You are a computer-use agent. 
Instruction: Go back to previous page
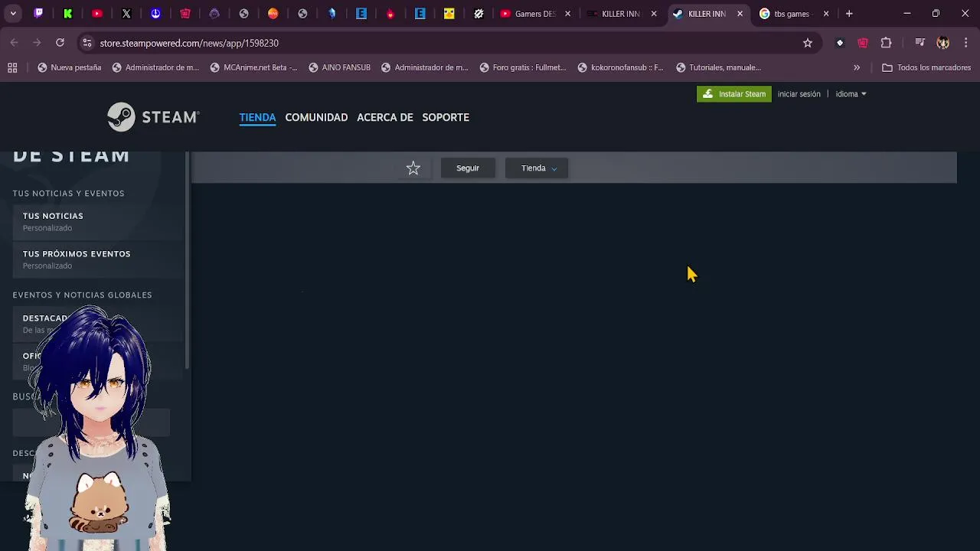click(x=14, y=43)
